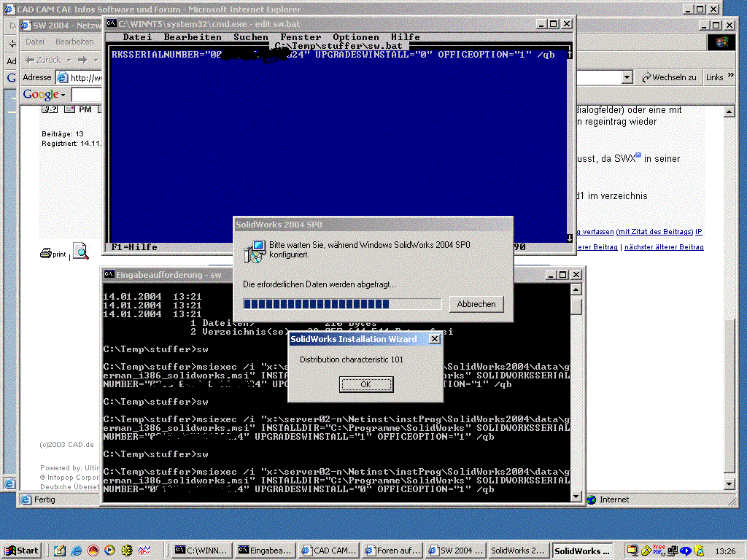Launch the notepad-like first quick launch icon
The width and height of the screenshot is (747, 560).
(x=60, y=551)
